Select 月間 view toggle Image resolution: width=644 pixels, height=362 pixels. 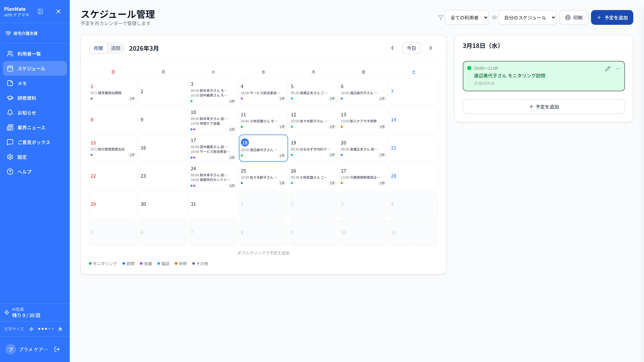click(98, 48)
